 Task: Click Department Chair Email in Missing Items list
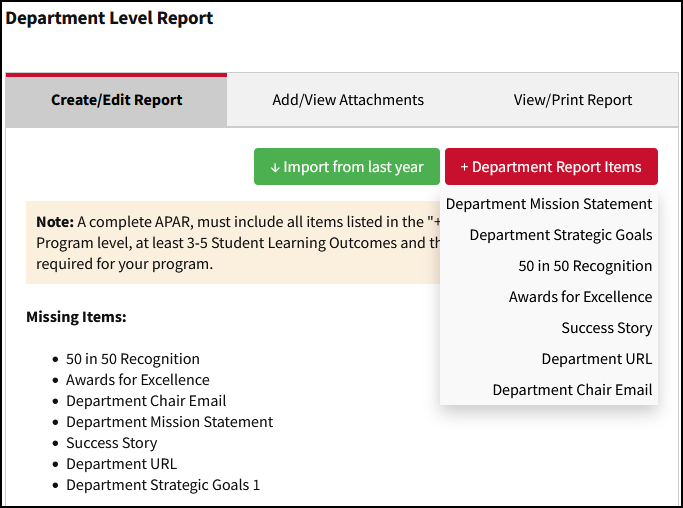pos(146,401)
